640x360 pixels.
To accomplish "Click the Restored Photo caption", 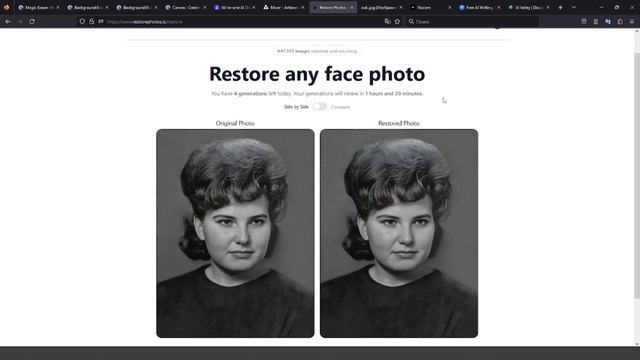I will pos(399,123).
